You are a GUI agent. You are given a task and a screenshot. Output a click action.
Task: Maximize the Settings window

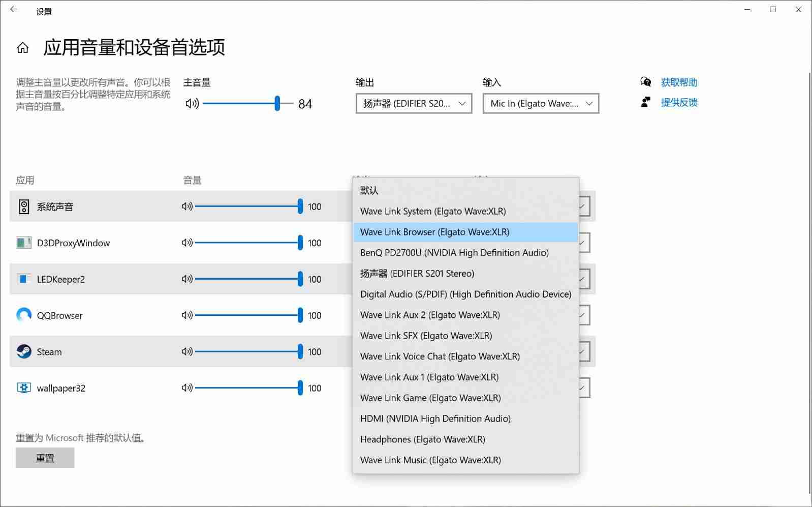[773, 10]
